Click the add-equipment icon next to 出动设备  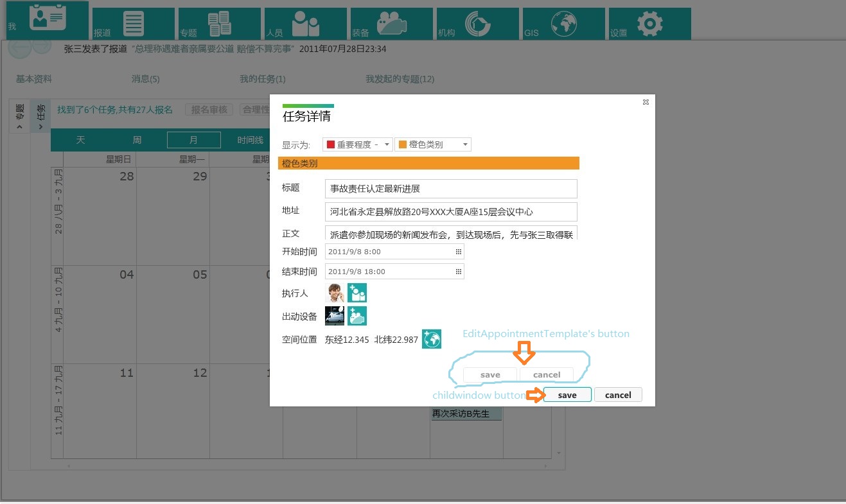point(357,316)
